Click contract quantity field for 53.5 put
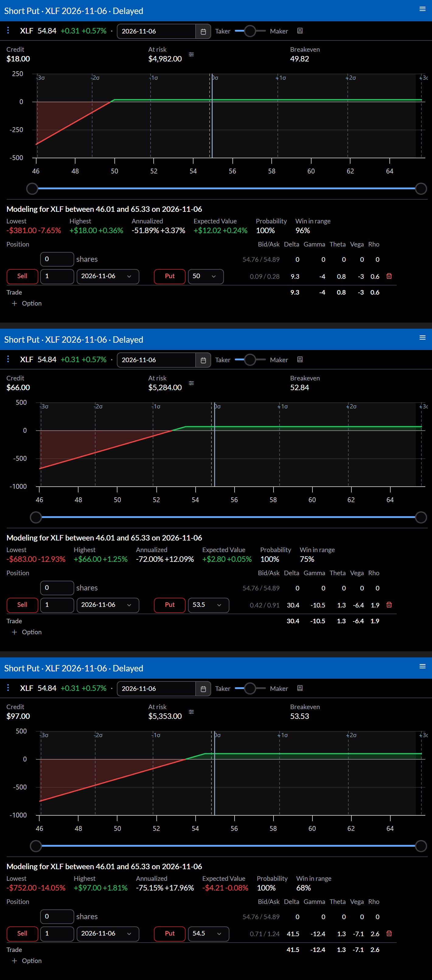The height and width of the screenshot is (980, 432). pos(57,605)
